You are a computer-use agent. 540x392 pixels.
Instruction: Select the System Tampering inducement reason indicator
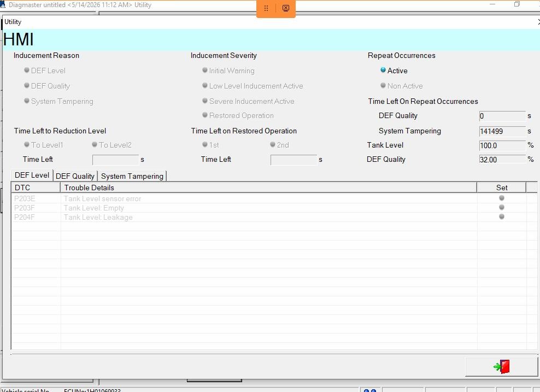point(27,101)
